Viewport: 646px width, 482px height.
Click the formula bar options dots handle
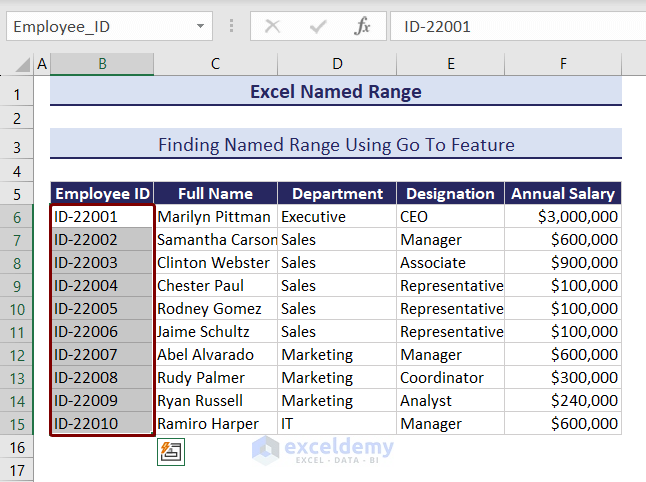pyautogui.click(x=232, y=27)
